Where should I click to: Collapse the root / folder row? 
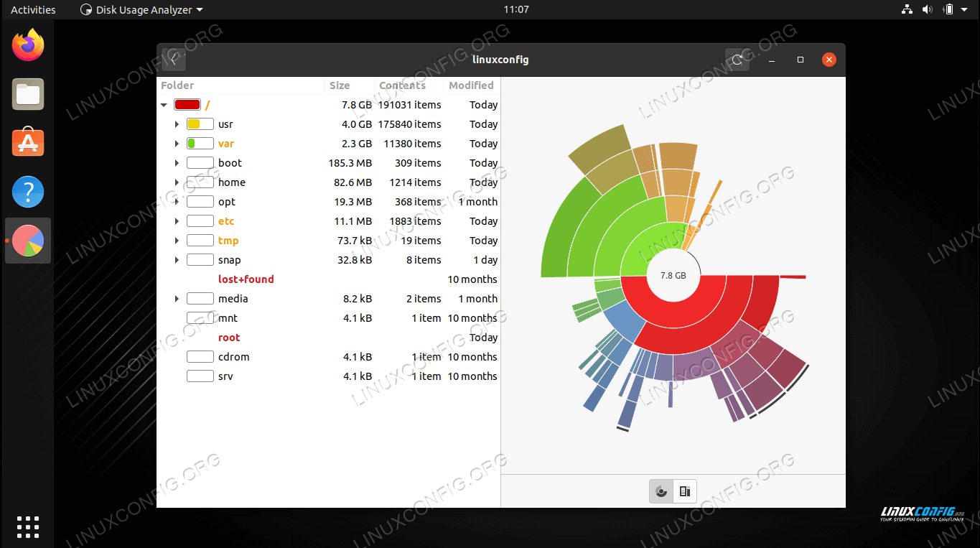tap(164, 105)
